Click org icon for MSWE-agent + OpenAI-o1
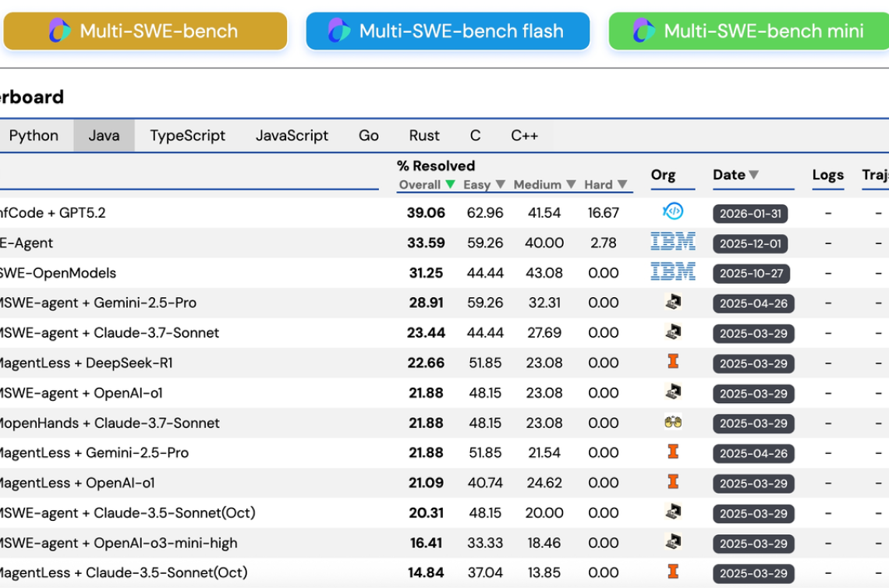This screenshot has width=889, height=588. (673, 391)
